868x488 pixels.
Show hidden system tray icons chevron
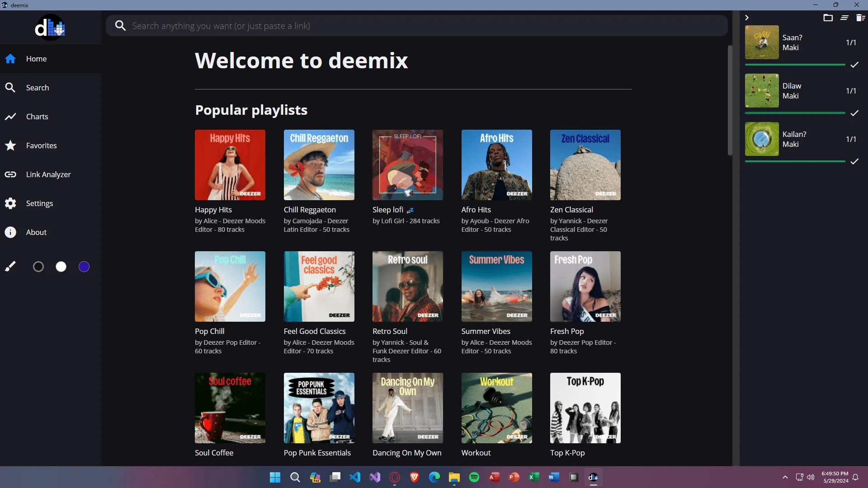pos(785,477)
